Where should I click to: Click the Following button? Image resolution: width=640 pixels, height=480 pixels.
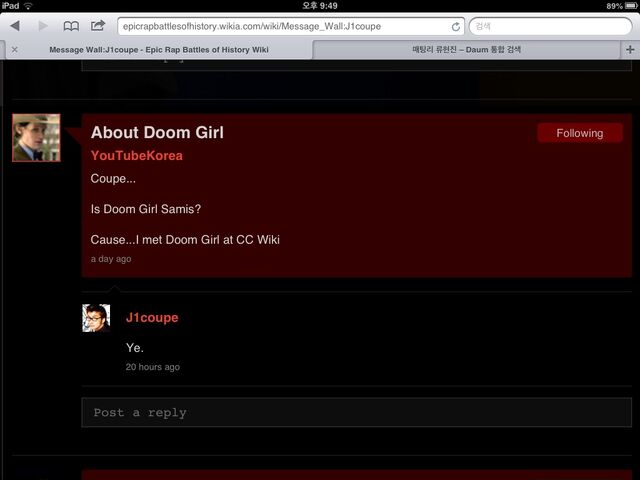click(x=580, y=133)
